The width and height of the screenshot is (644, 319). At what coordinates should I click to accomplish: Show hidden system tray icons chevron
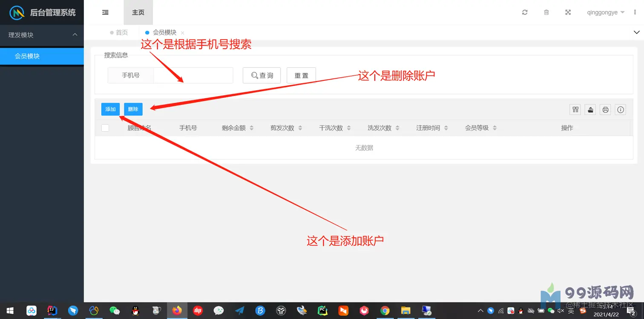pos(480,311)
